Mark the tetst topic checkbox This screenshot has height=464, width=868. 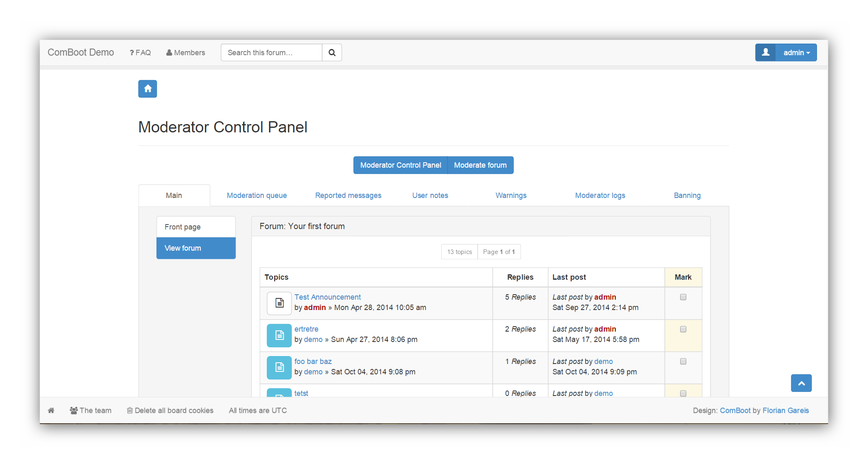683,393
